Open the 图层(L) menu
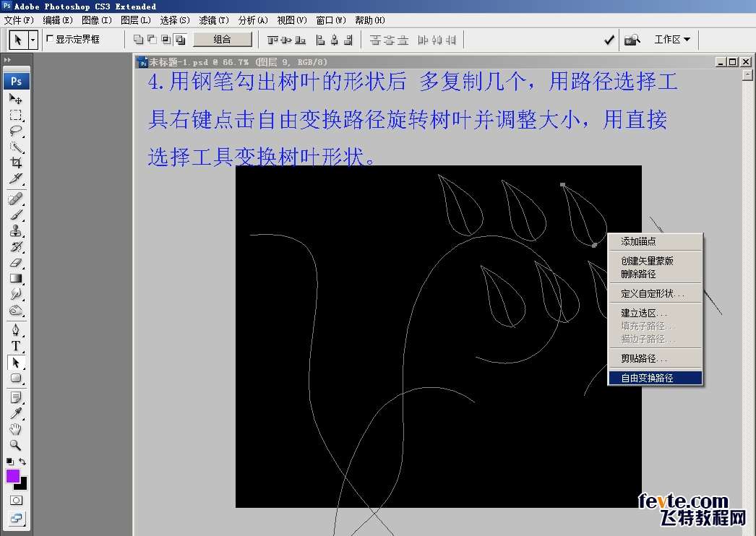Viewport: 756px width, 536px height. 135,20
